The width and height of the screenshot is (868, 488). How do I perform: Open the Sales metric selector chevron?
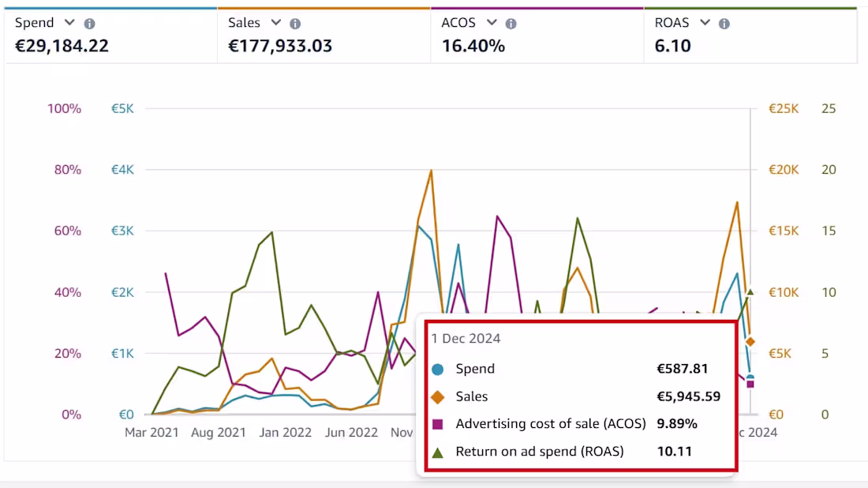click(275, 24)
